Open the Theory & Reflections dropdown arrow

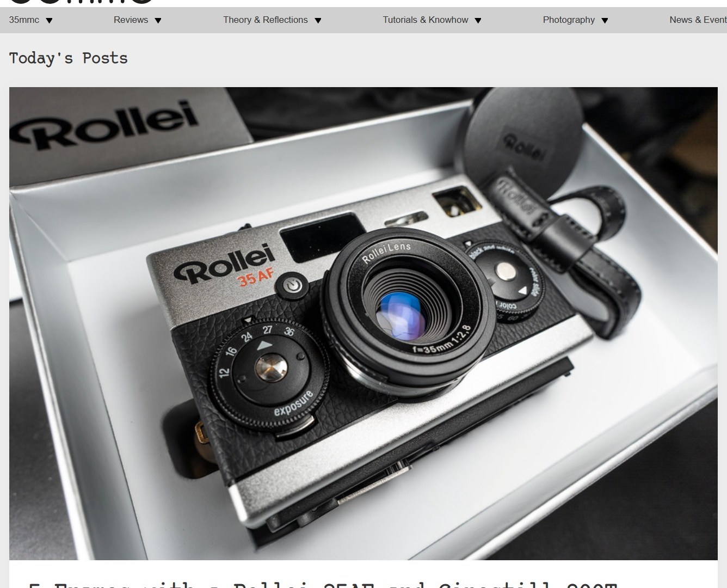click(317, 20)
